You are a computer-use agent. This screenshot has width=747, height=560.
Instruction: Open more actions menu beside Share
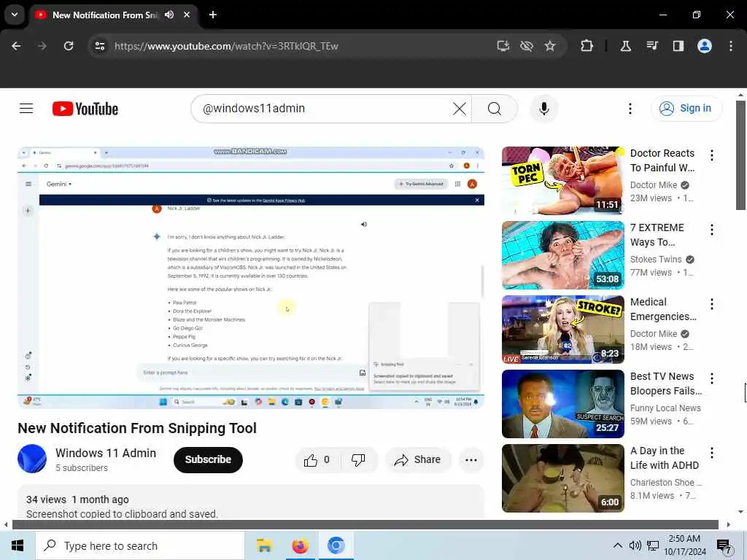point(471,459)
